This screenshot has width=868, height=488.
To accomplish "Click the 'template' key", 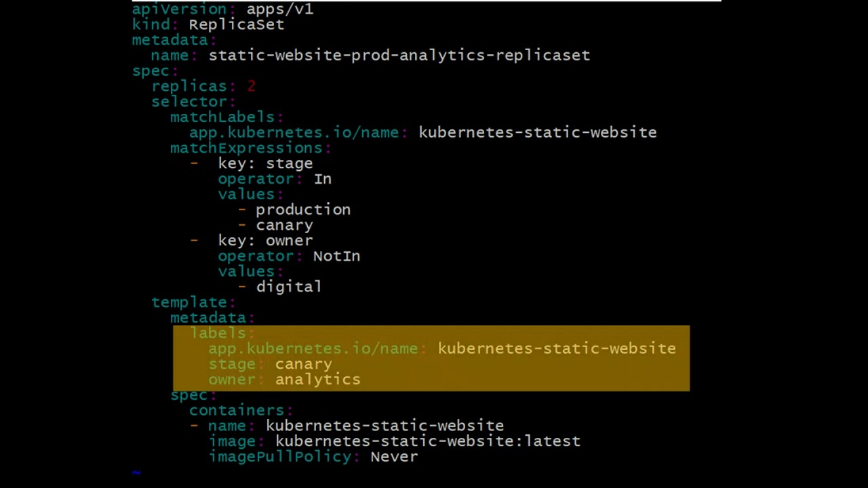I will click(x=189, y=302).
